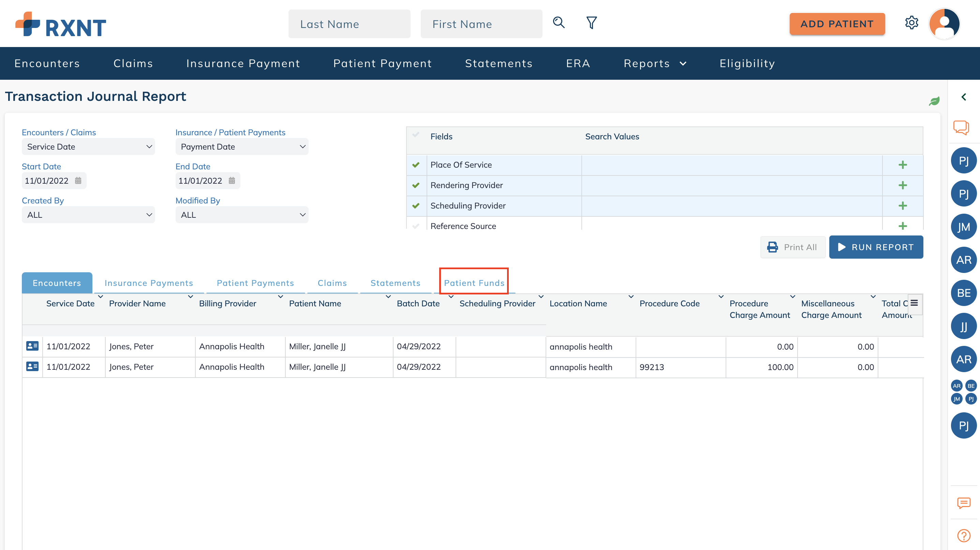This screenshot has height=550, width=980.
Task: Switch to the Patient Funds tab
Action: tap(474, 283)
